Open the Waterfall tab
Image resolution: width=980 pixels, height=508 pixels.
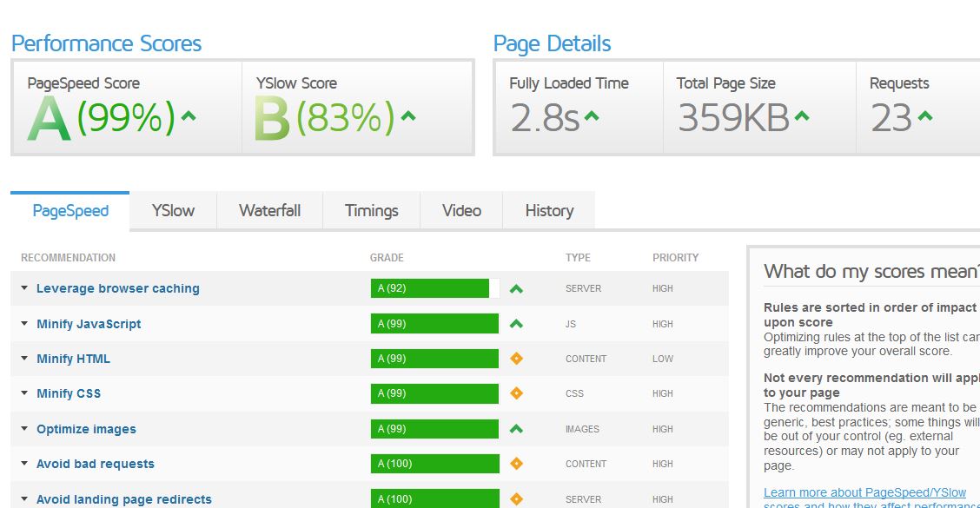click(x=269, y=211)
